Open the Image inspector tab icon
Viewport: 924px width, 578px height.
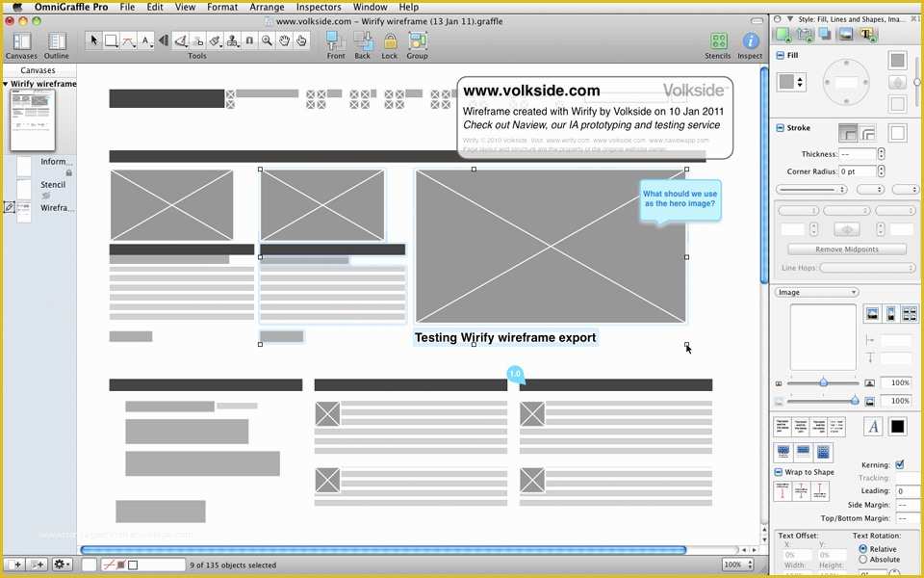pos(845,34)
